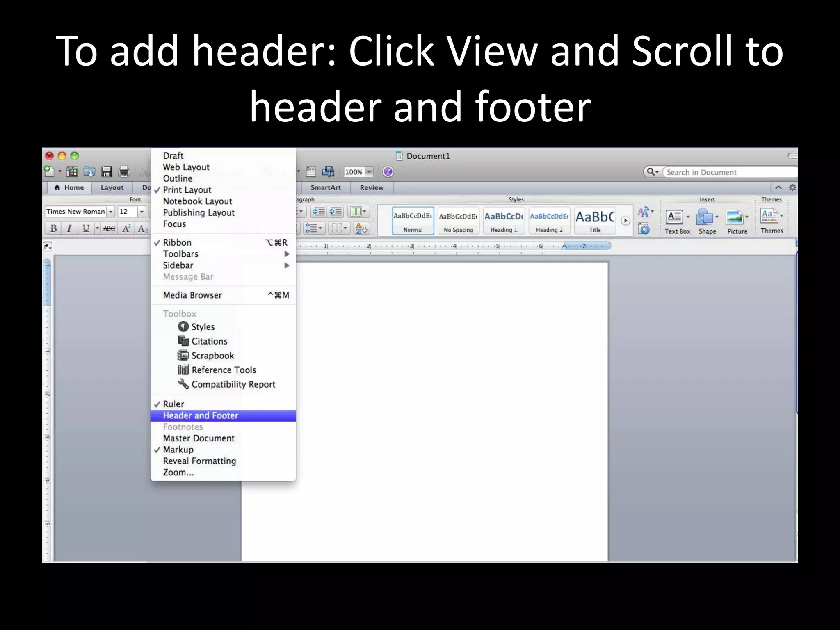
Task: Open the Media Browser toolbar icon
Action: pyautogui.click(x=328, y=171)
